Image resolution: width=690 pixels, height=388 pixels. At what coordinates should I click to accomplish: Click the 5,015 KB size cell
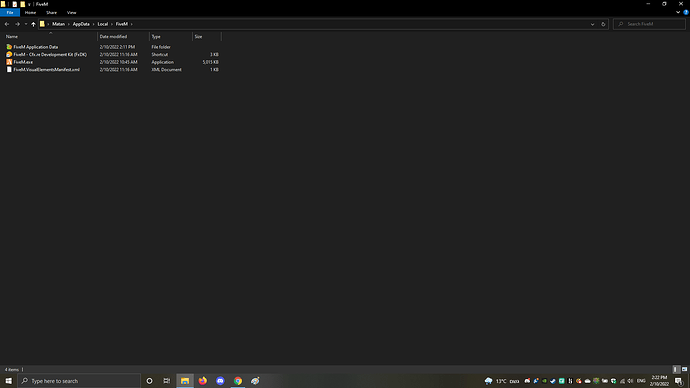pyautogui.click(x=210, y=62)
